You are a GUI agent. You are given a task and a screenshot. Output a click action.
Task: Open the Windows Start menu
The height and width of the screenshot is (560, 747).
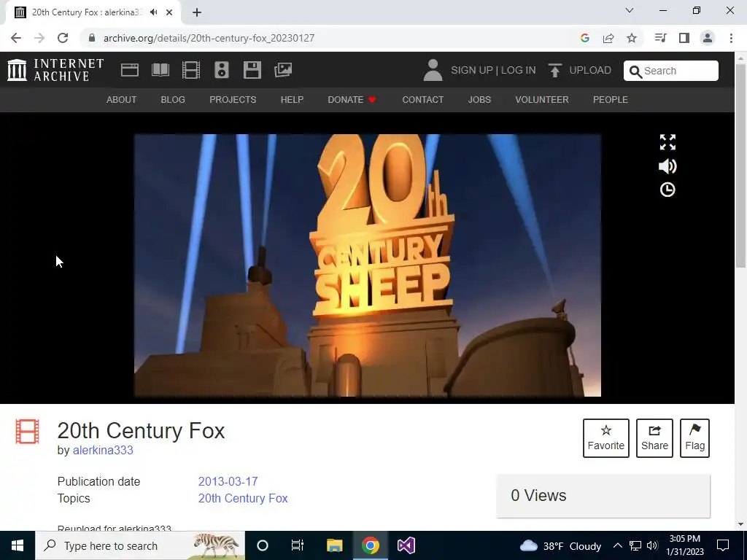[x=18, y=545]
